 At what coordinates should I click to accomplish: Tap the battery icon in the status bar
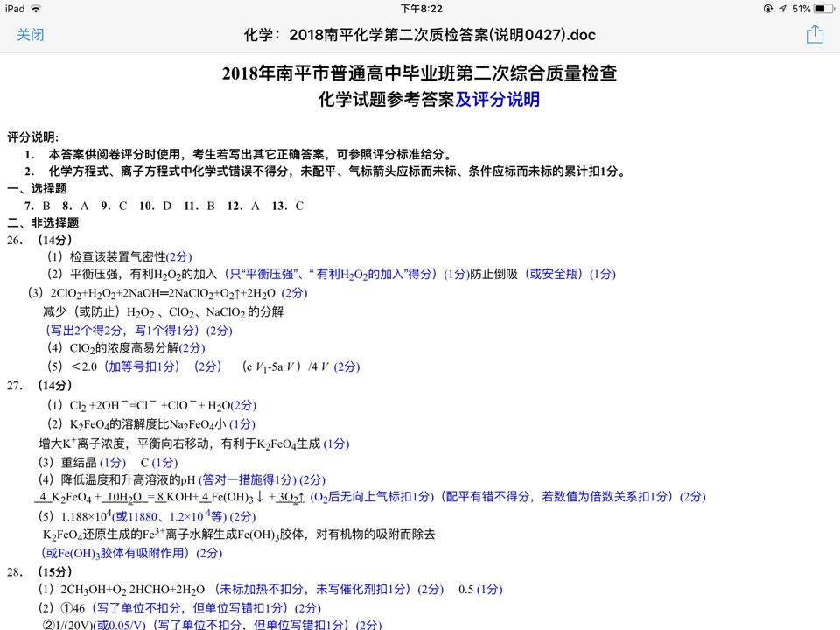point(822,8)
